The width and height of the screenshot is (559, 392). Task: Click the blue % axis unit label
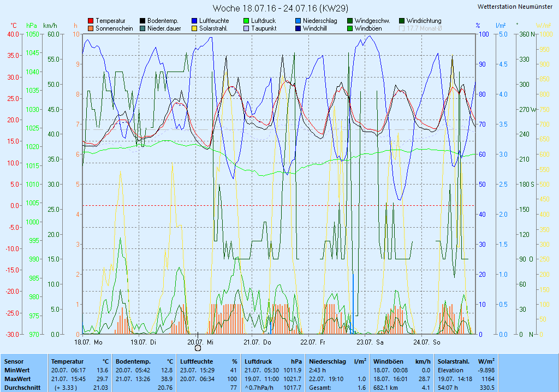pos(478,26)
